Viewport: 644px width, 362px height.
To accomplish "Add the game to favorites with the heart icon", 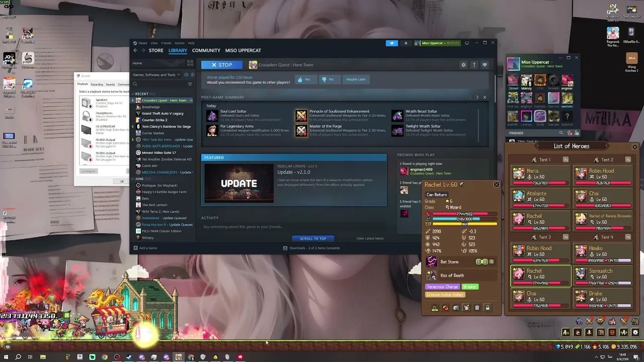I will click(485, 65).
